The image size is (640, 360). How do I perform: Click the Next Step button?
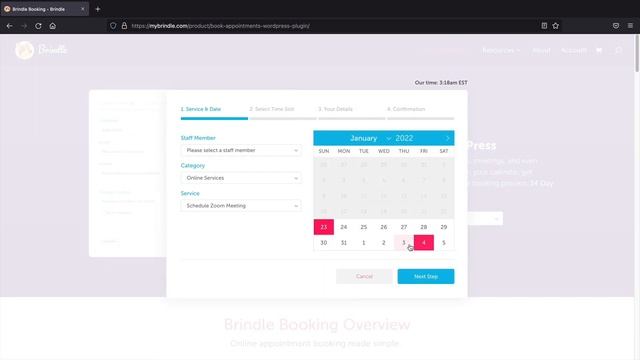(426, 276)
